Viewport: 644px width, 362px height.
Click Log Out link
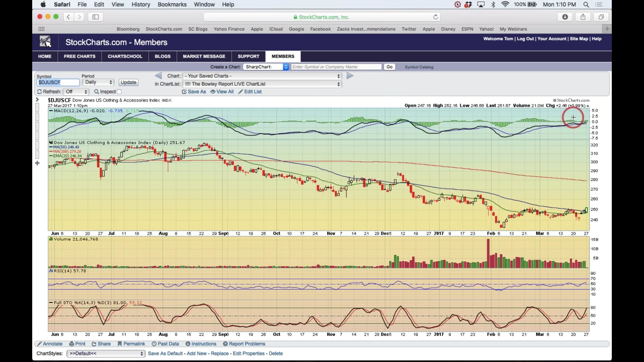pos(525,39)
